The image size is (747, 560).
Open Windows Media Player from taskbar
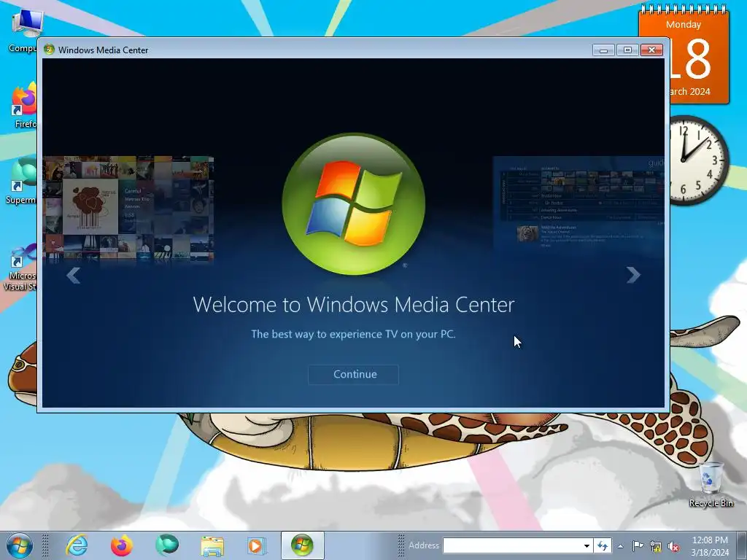(x=257, y=545)
